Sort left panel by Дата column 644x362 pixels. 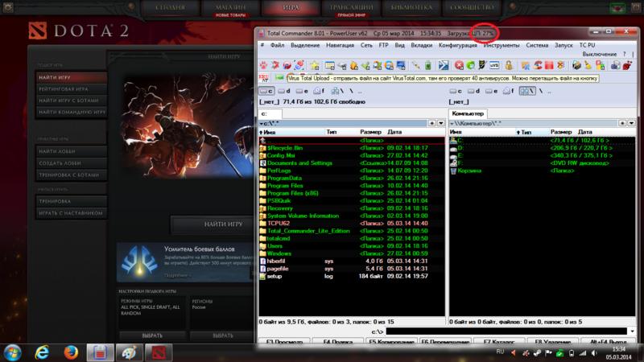click(415, 132)
